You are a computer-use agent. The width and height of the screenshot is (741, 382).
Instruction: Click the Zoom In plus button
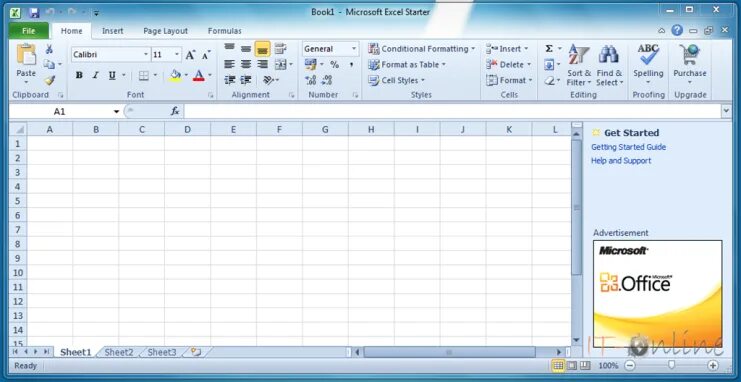[x=713, y=365]
